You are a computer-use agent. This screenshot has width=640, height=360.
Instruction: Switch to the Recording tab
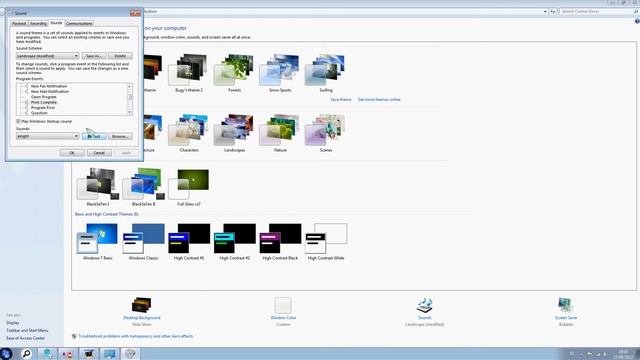38,24
